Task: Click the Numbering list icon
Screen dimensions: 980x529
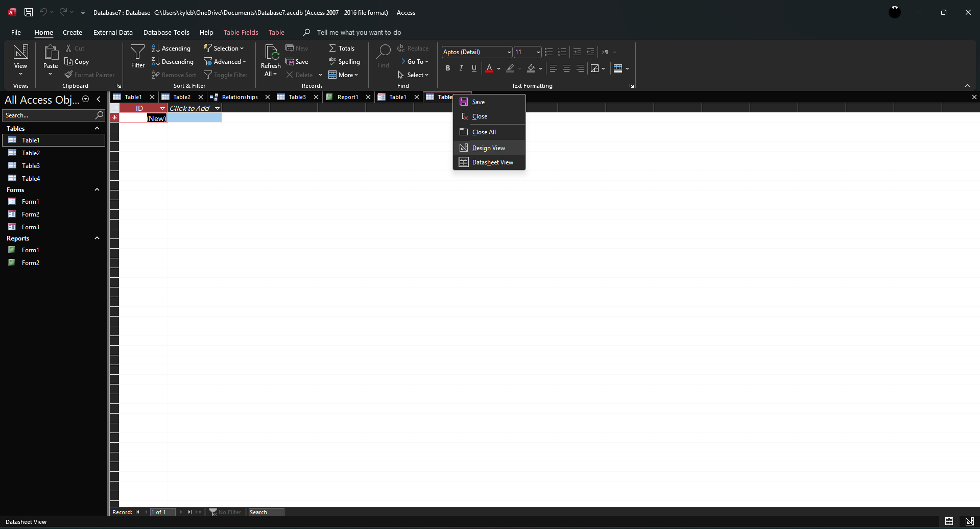Action: 562,52
